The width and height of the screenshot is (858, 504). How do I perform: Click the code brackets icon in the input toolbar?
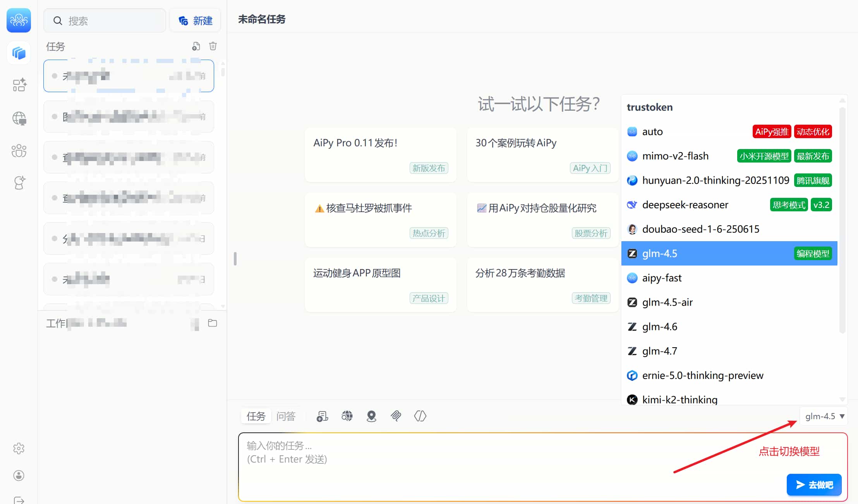420,416
